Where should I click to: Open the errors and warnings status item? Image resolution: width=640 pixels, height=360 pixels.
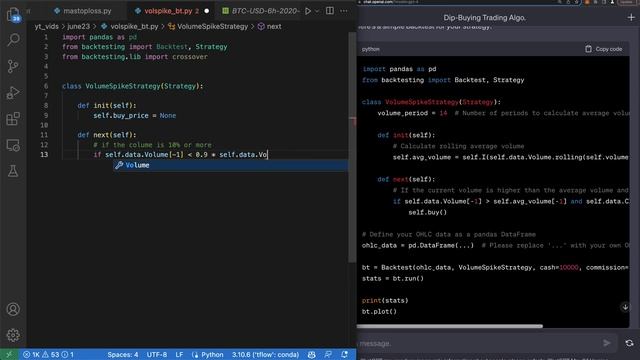(48, 354)
